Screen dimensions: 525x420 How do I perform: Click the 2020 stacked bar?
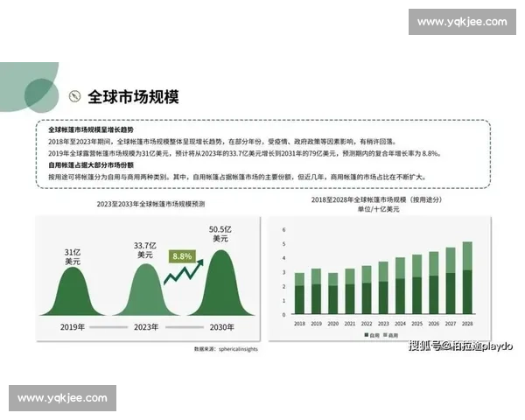coord(332,293)
